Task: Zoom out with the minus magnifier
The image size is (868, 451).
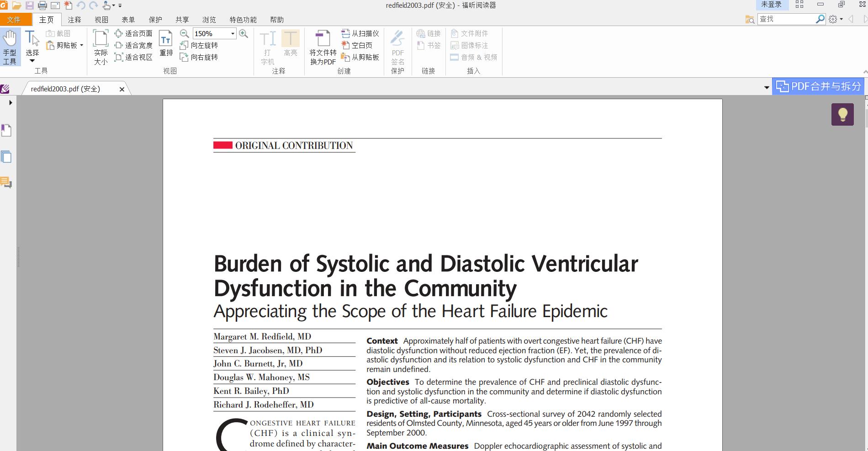Action: (185, 33)
